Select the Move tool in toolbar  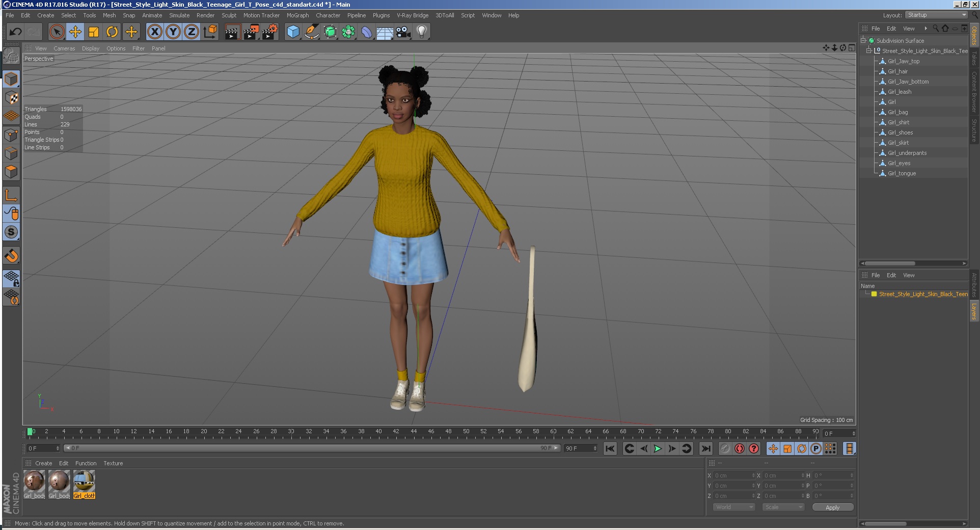click(x=75, y=32)
